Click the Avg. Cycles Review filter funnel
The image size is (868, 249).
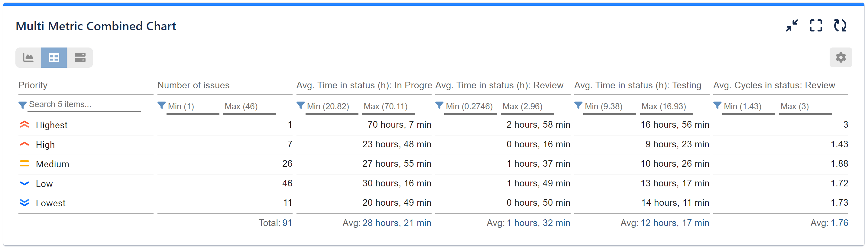click(x=717, y=106)
